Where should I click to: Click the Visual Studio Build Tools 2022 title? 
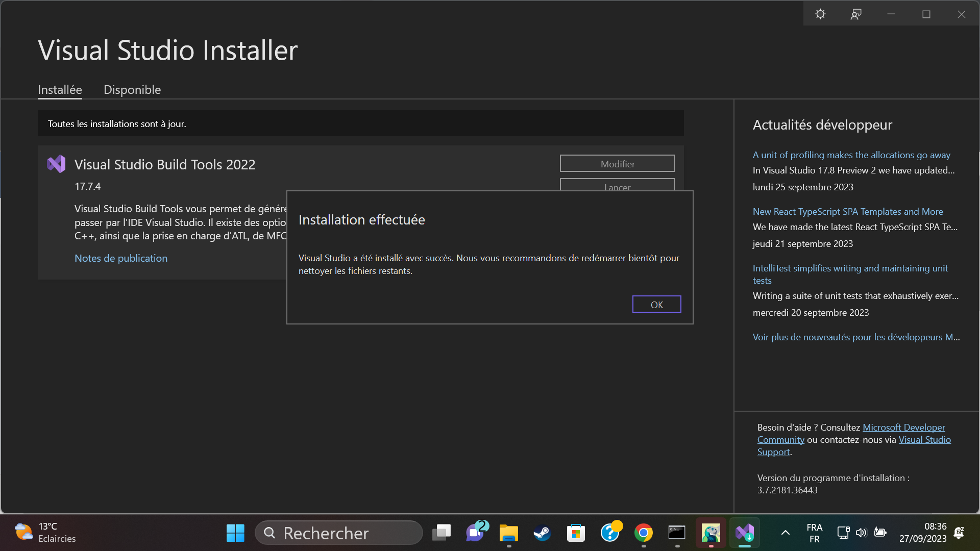click(x=165, y=165)
